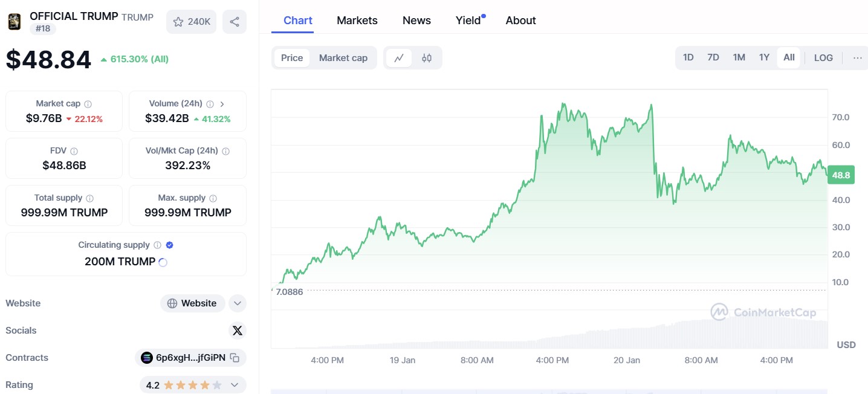Image resolution: width=868 pixels, height=394 pixels.
Task: Switch to candlestick chart view
Action: point(427,58)
